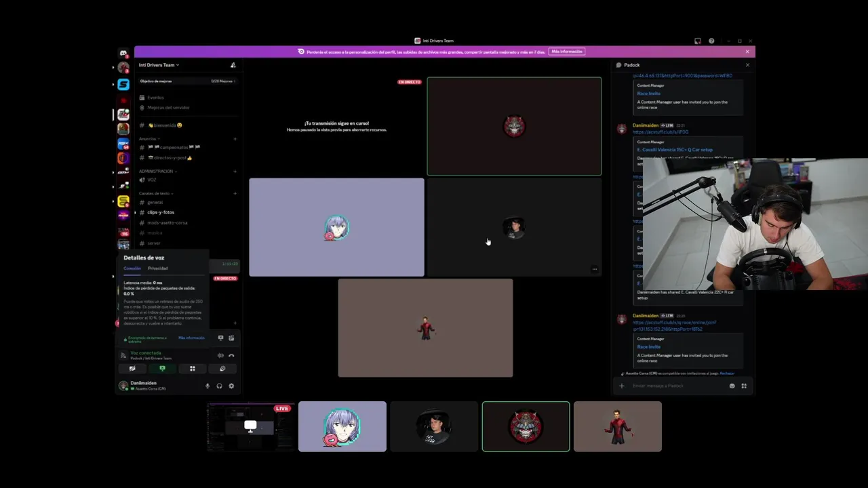The height and width of the screenshot is (488, 868).
Task: Add a channel to ADMINISTRACION with plus
Action: click(235, 171)
